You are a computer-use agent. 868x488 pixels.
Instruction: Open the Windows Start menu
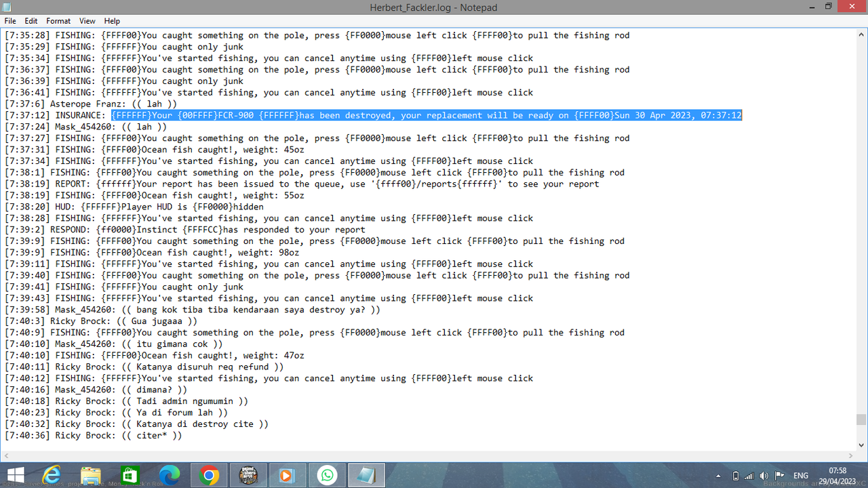coord(15,475)
